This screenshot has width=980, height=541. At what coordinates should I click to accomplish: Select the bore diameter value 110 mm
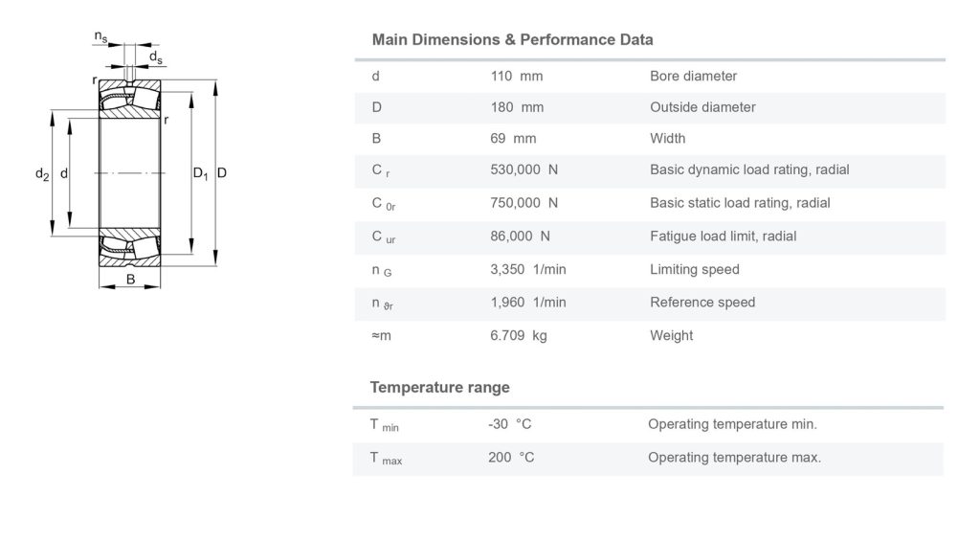tap(516, 77)
